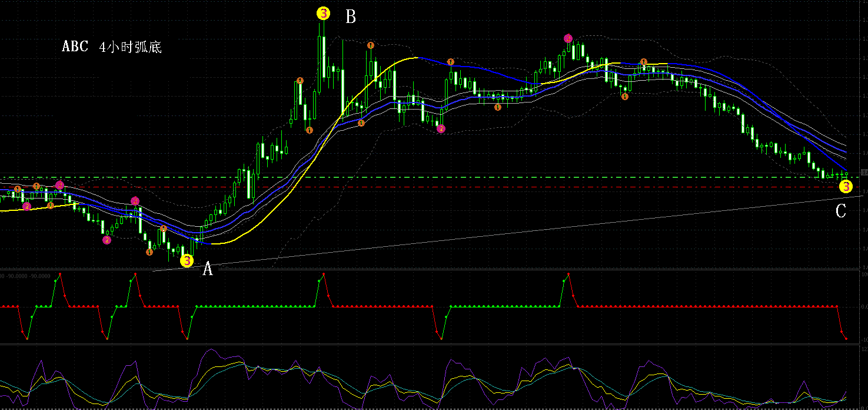Select the green dashed horizontal price line
868x410 pixels.
pos(430,177)
